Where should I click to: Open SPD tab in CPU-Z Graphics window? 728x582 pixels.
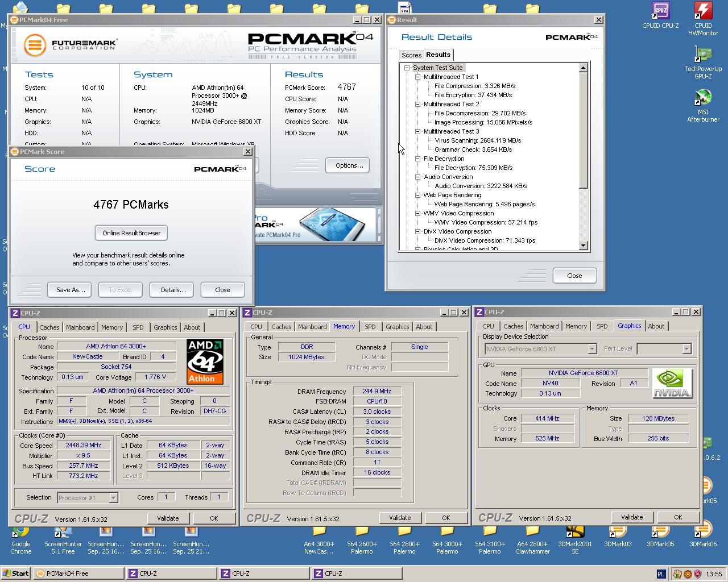click(602, 326)
